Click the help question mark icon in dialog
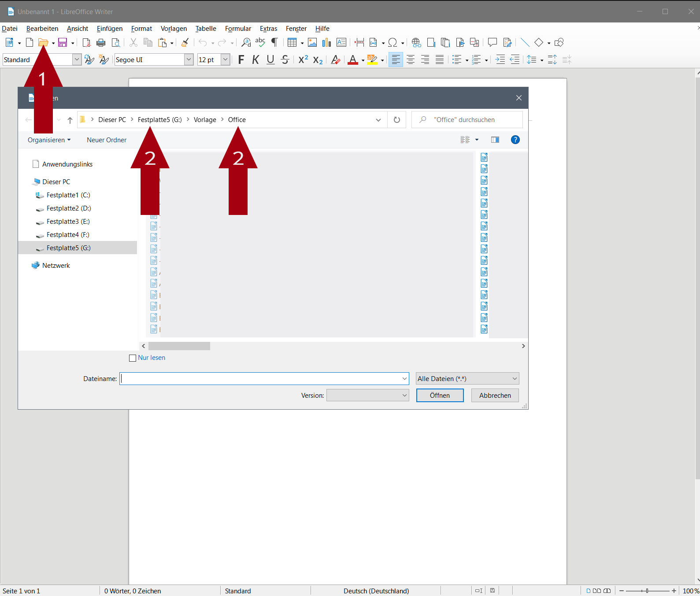Image resolution: width=700 pixels, height=596 pixels. coord(515,140)
